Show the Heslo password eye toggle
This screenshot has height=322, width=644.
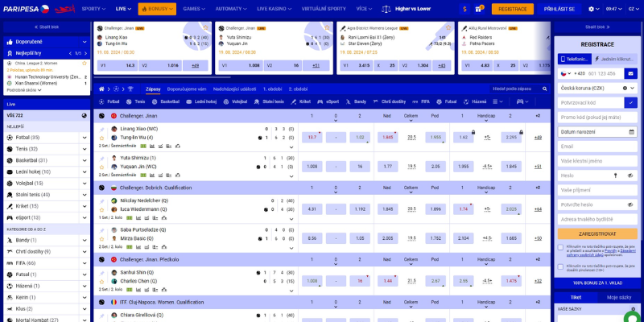pos(630,175)
